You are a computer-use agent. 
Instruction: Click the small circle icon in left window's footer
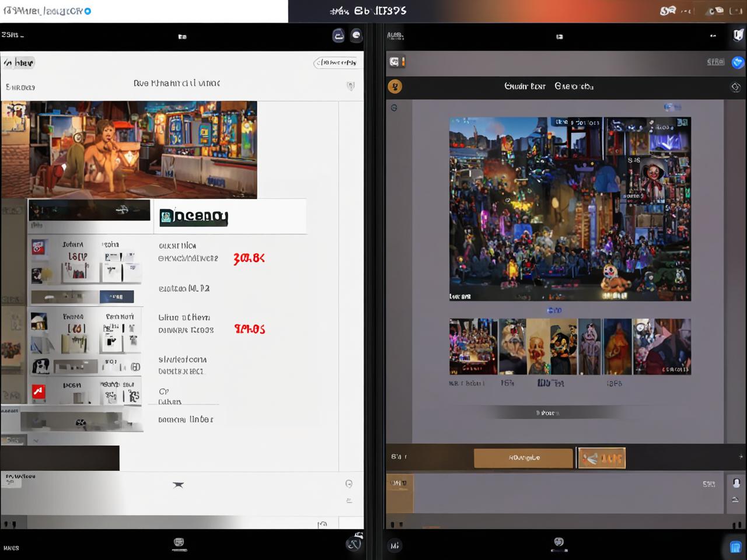[349, 484]
